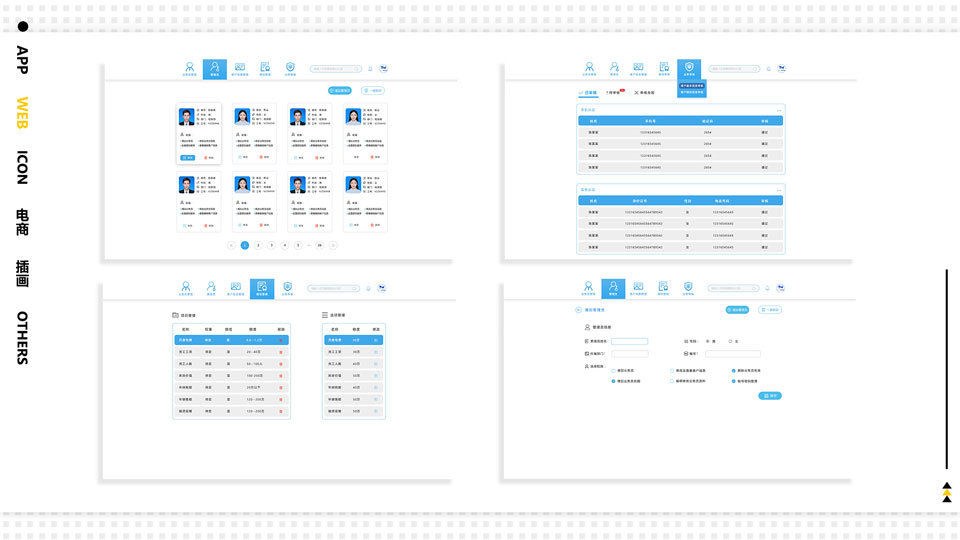This screenshot has height=540, width=960.
Task: Open the 插画 sidebar category
Action: point(22,273)
